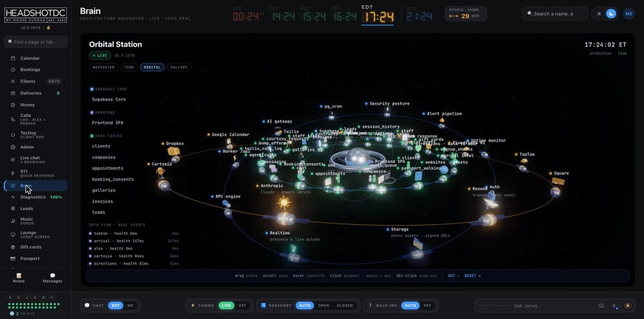Screen dimensions: 644x319
Task: Set Chat mode to ME
Action: [130, 306]
